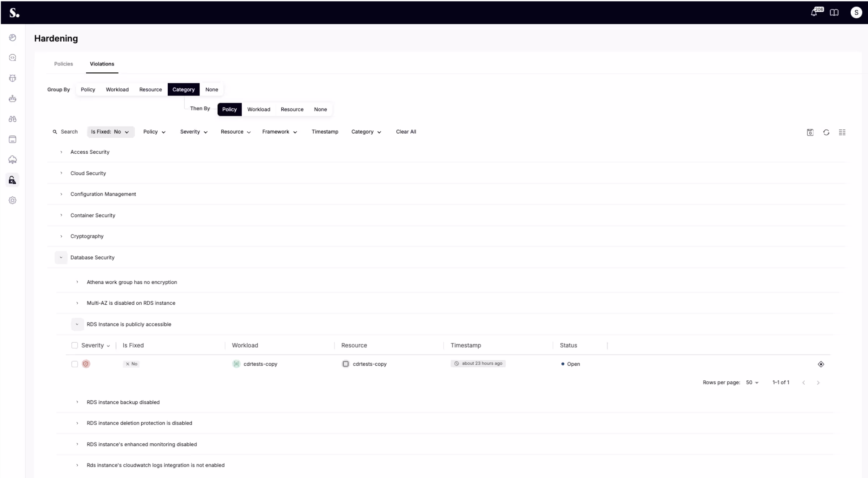Open the binoculars discovery icon in sidebar

click(x=13, y=119)
